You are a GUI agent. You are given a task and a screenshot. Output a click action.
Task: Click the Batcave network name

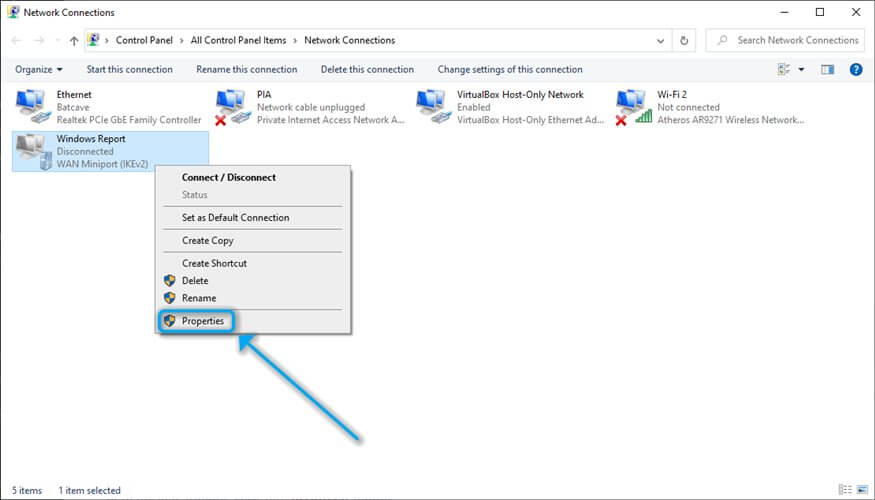[x=73, y=107]
